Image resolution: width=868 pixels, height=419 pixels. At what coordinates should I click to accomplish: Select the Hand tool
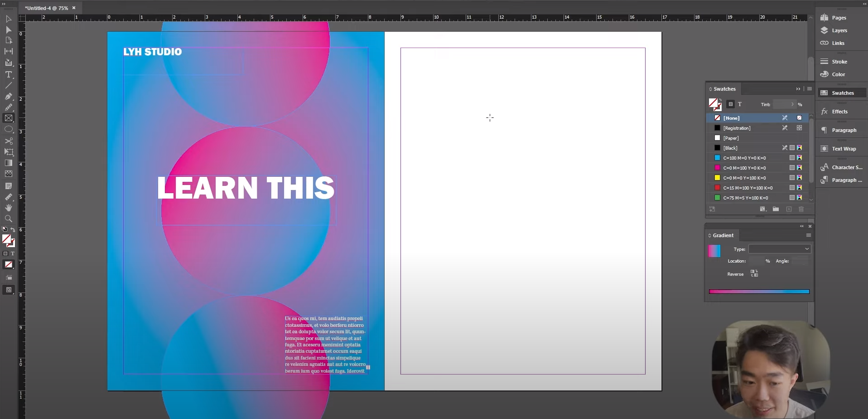pos(9,208)
